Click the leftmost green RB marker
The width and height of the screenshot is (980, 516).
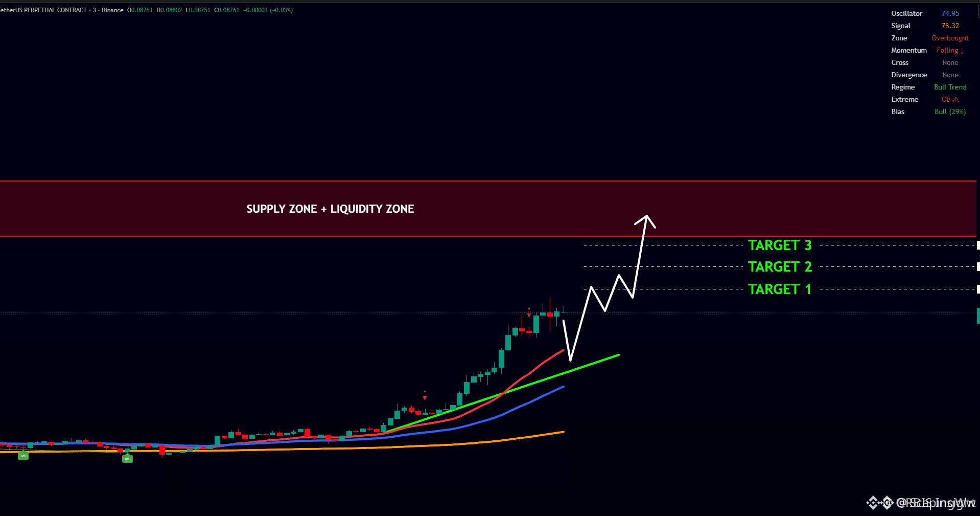point(23,456)
